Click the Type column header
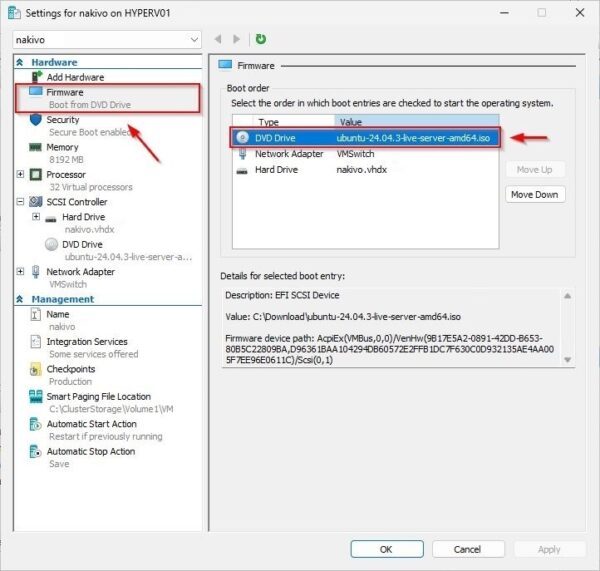Screen dimensions: 600x571 (x=293, y=122)
